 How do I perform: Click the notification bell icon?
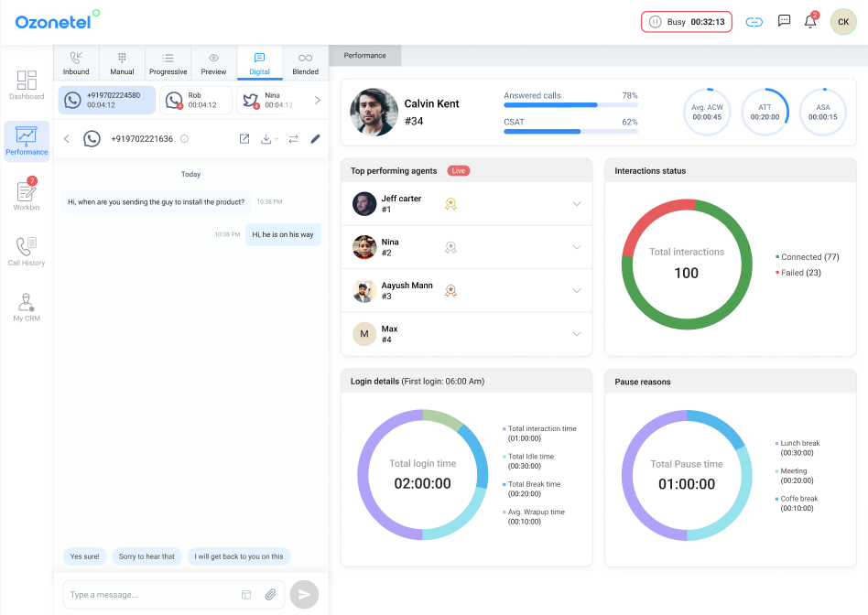click(810, 22)
